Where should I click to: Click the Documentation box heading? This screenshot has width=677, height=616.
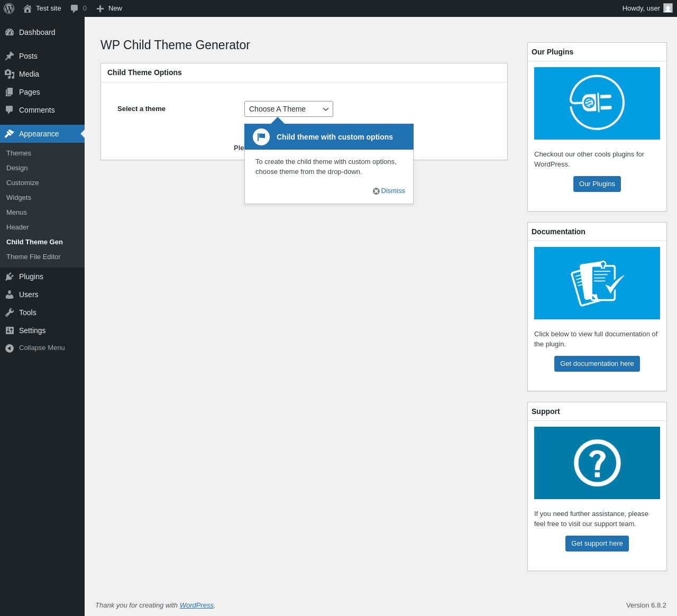click(x=559, y=232)
